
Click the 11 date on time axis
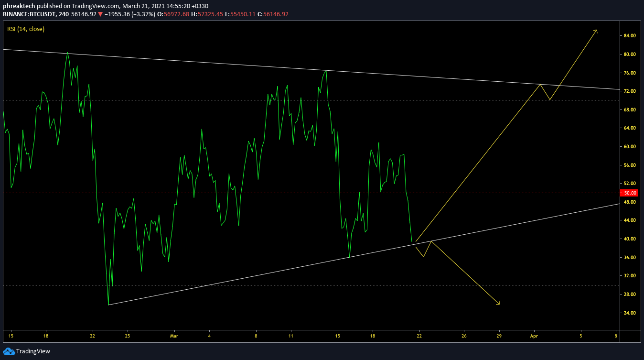(x=291, y=336)
